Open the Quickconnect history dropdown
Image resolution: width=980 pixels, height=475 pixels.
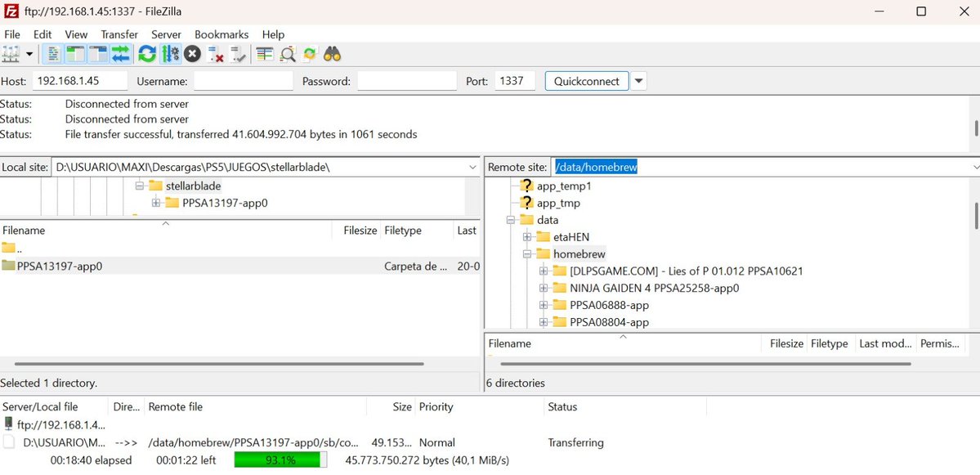(x=638, y=81)
